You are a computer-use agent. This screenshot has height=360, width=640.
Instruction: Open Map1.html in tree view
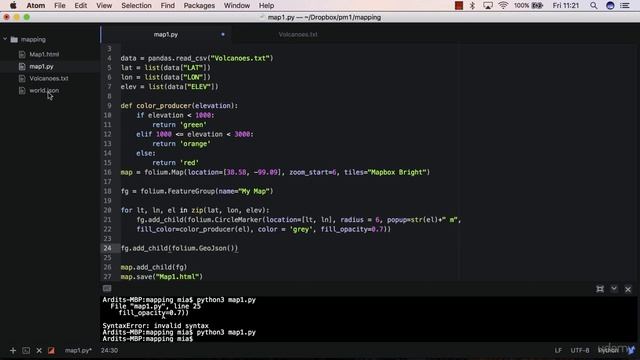tap(44, 54)
